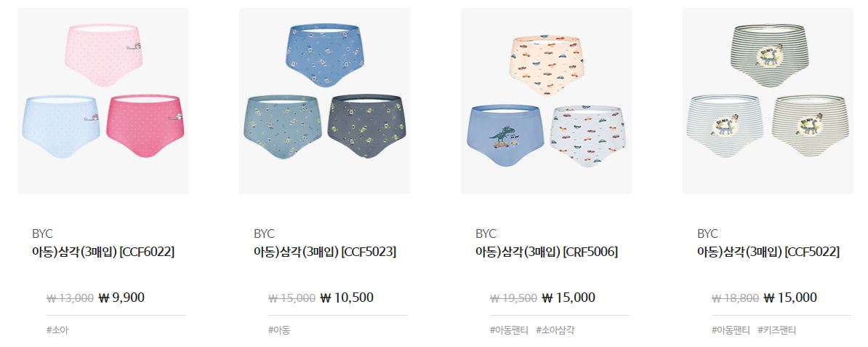Click the ₩ 10,500 sale price
The width and height of the screenshot is (868, 347).
click(x=347, y=298)
